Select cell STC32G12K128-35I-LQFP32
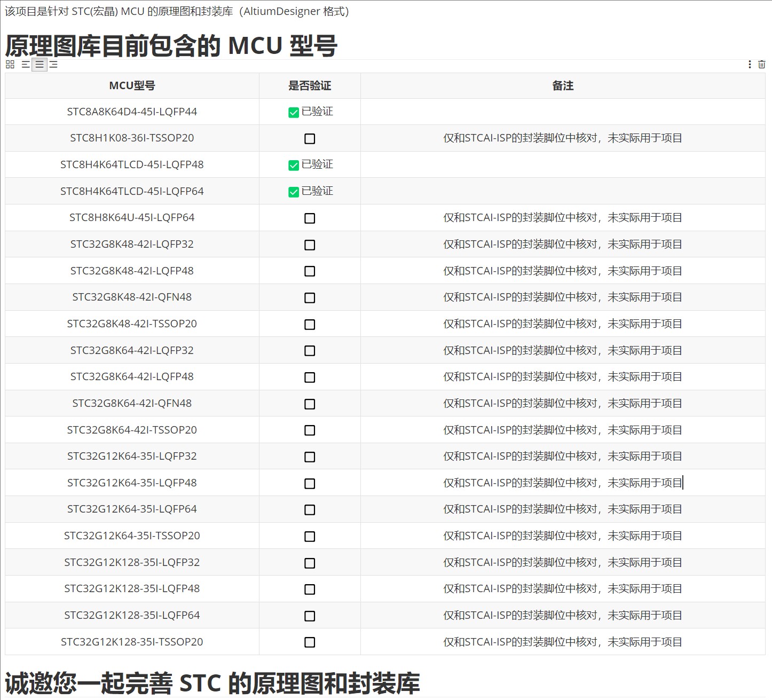772x700 pixels. [x=132, y=562]
